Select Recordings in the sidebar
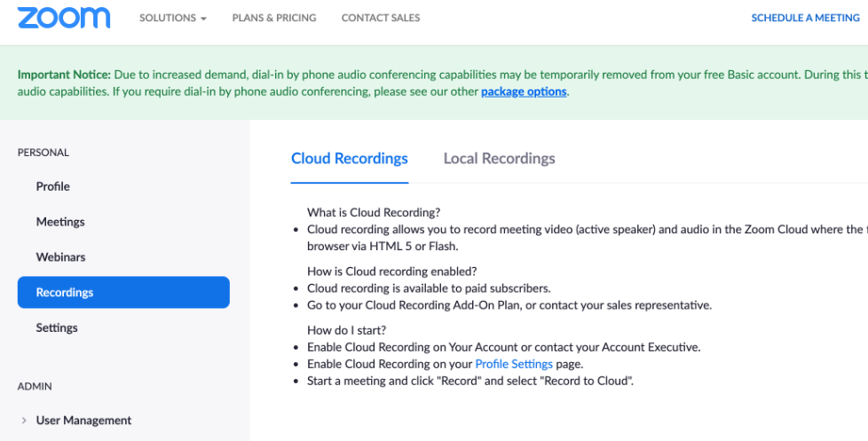Image resolution: width=868 pixels, height=441 pixels. pyautogui.click(x=123, y=292)
